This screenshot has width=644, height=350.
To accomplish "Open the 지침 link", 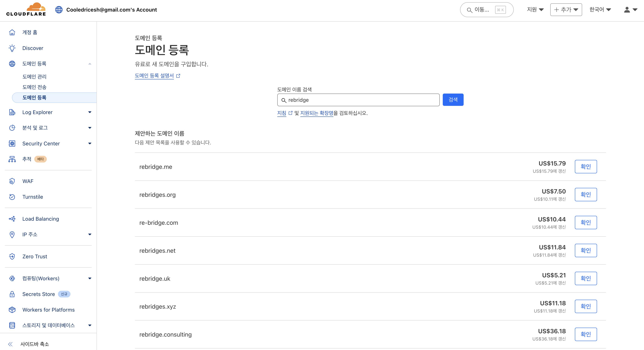I will 282,113.
